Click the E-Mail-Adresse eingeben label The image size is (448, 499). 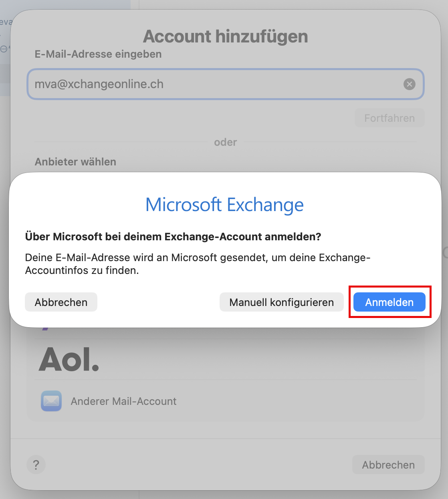click(x=98, y=54)
